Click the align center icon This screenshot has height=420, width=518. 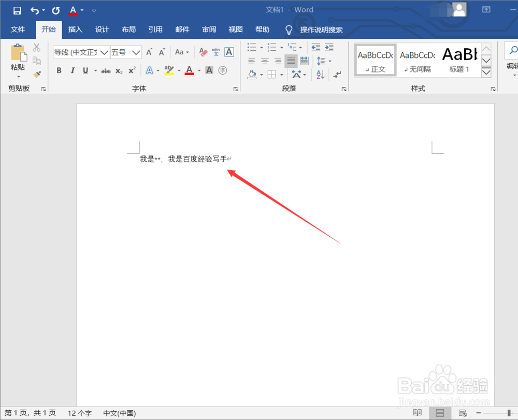click(264, 61)
